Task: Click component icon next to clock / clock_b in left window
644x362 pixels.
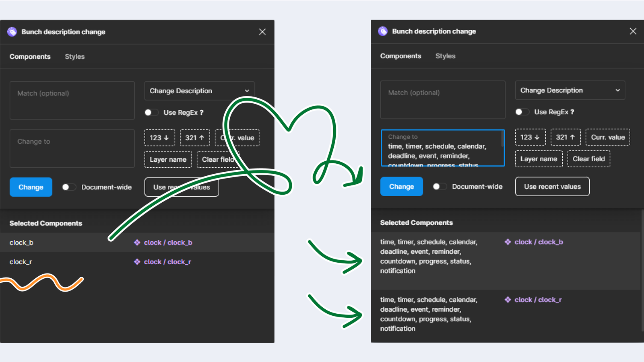Action: click(137, 243)
